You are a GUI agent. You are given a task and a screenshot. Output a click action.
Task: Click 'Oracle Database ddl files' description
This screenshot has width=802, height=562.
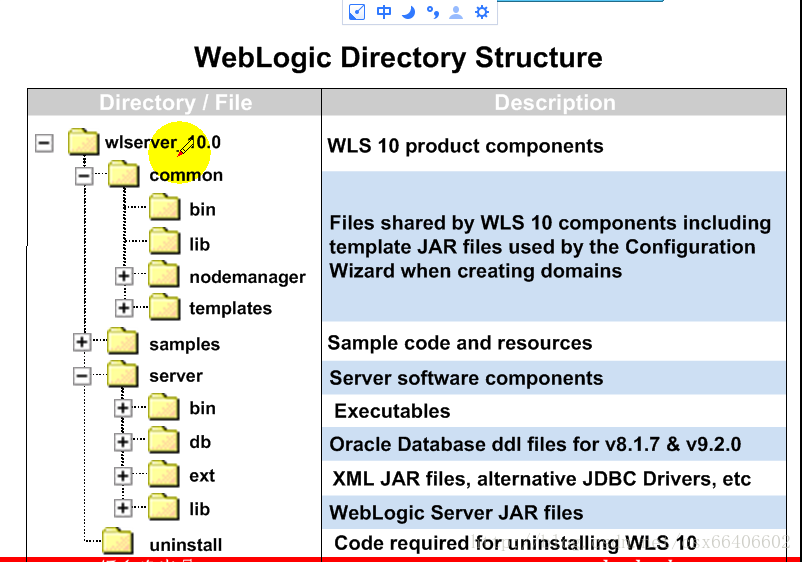(535, 444)
